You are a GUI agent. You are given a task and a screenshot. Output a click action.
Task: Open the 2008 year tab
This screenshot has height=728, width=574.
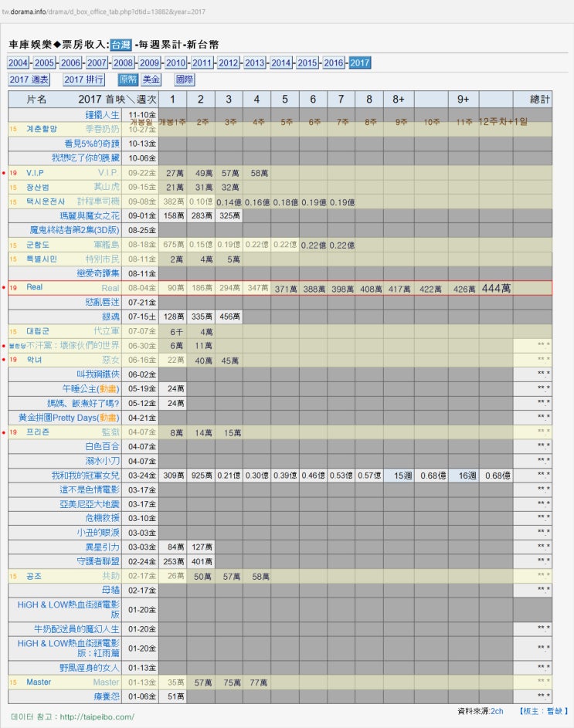point(123,63)
